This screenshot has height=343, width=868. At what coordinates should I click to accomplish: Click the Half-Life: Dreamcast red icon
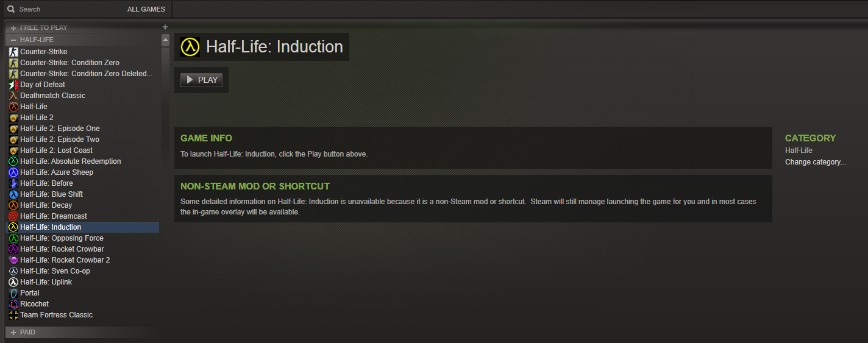(x=13, y=216)
